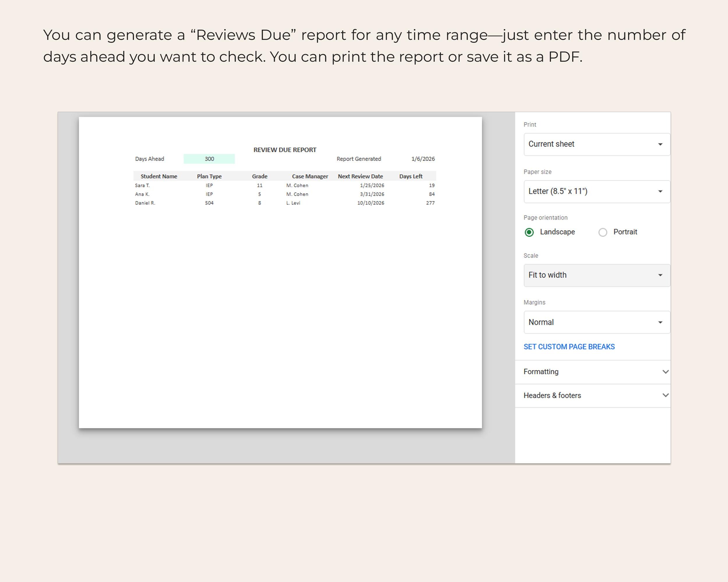Open the Print range dropdown showing Current sheet
728x582 pixels.
(597, 144)
